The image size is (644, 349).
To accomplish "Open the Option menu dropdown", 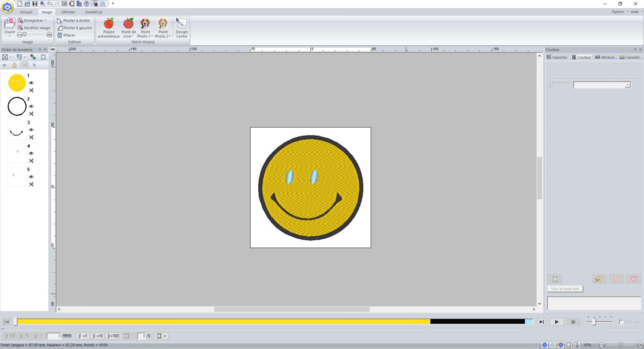I will tap(619, 12).
